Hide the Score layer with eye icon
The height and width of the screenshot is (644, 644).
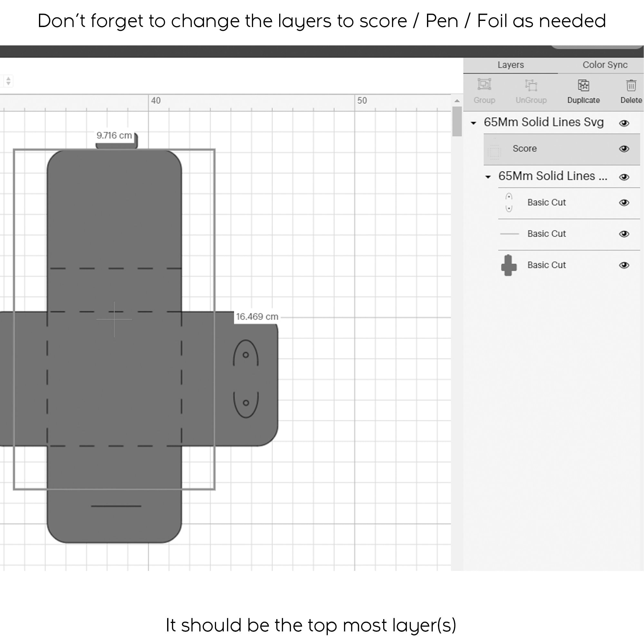[624, 149]
